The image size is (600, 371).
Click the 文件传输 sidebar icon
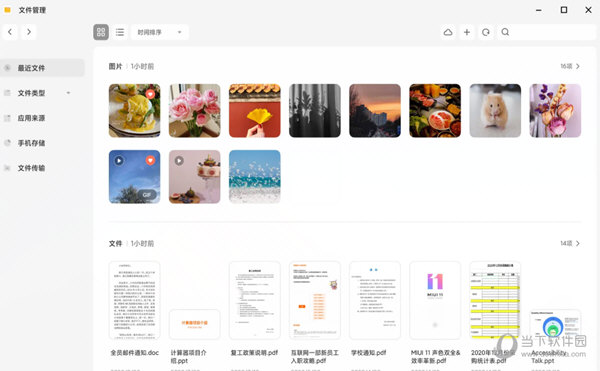pos(7,168)
